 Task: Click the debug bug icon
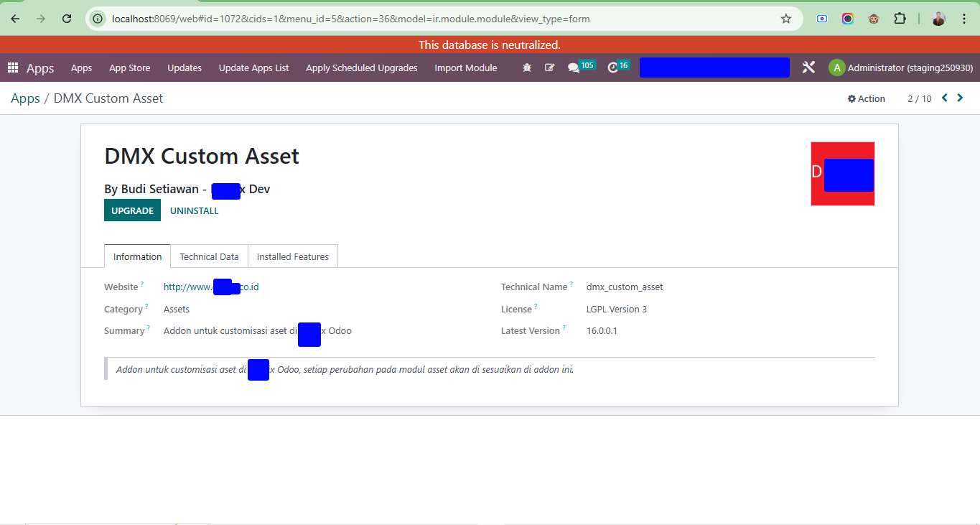click(527, 68)
